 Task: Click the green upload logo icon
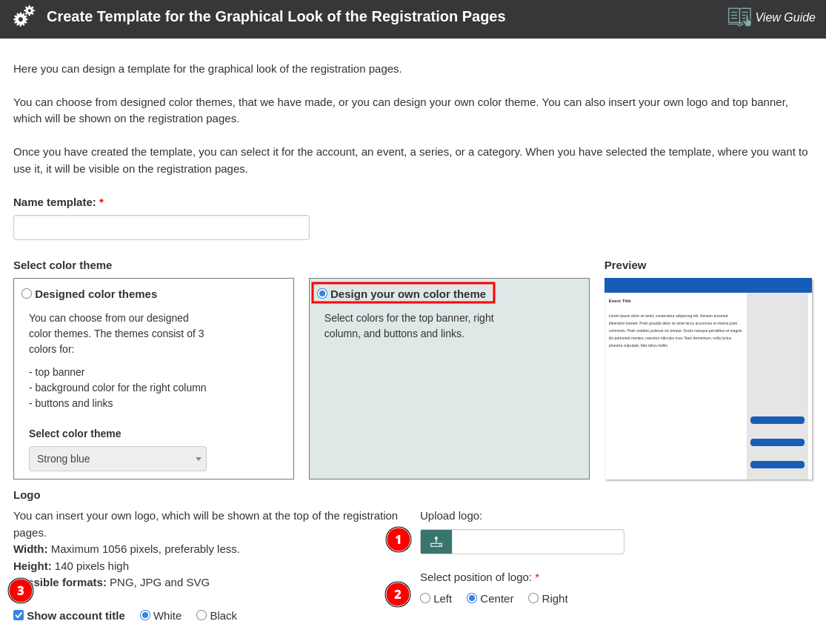click(x=436, y=542)
